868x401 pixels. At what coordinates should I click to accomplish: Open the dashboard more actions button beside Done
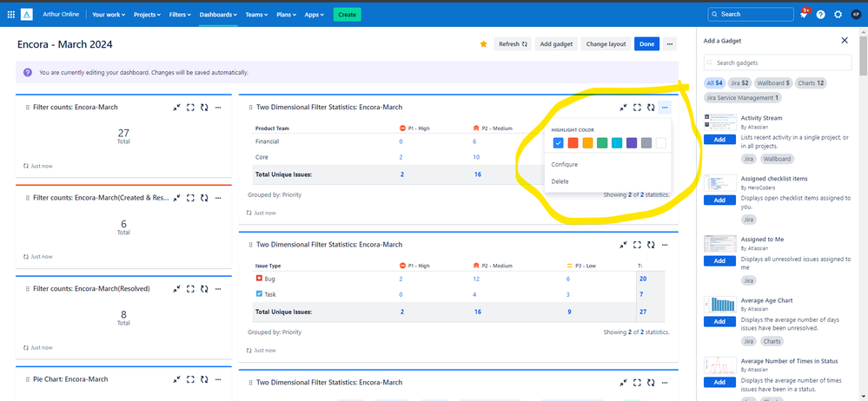pos(670,44)
